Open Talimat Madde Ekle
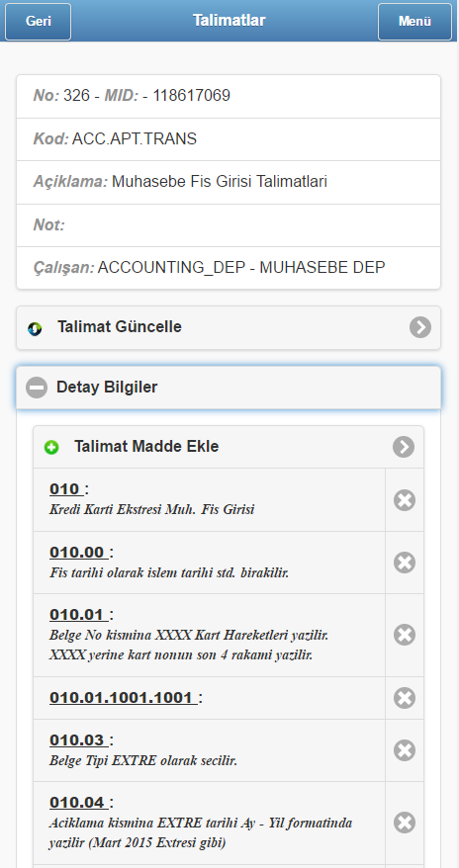The width and height of the screenshot is (459, 868). (229, 447)
